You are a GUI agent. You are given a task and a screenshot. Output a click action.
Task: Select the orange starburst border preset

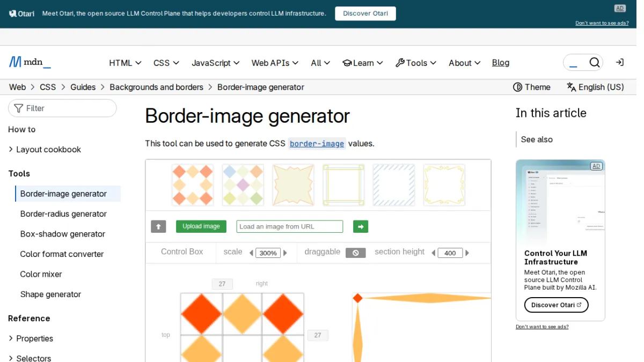click(x=293, y=185)
